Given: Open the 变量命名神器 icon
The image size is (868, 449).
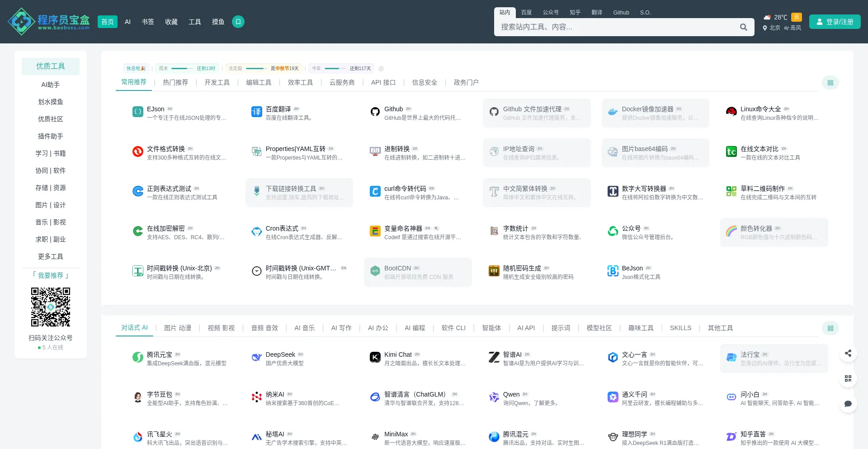Looking at the screenshot, I should [375, 231].
